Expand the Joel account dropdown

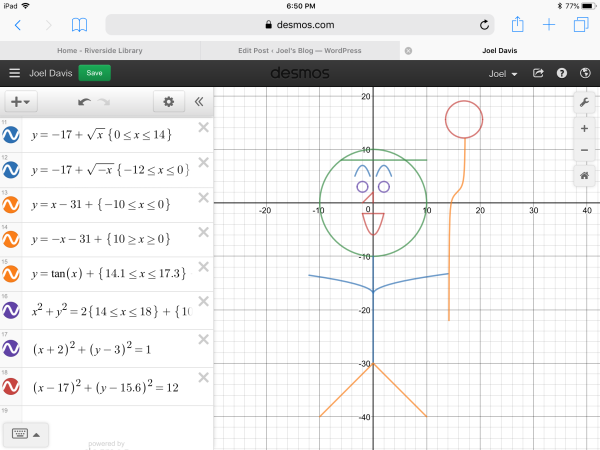(502, 74)
